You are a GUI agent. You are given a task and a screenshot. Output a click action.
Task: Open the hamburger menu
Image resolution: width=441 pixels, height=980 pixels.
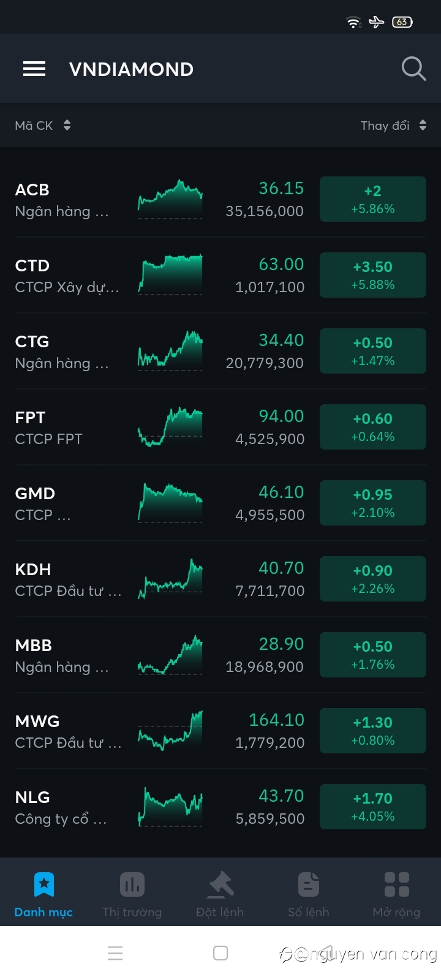(34, 69)
